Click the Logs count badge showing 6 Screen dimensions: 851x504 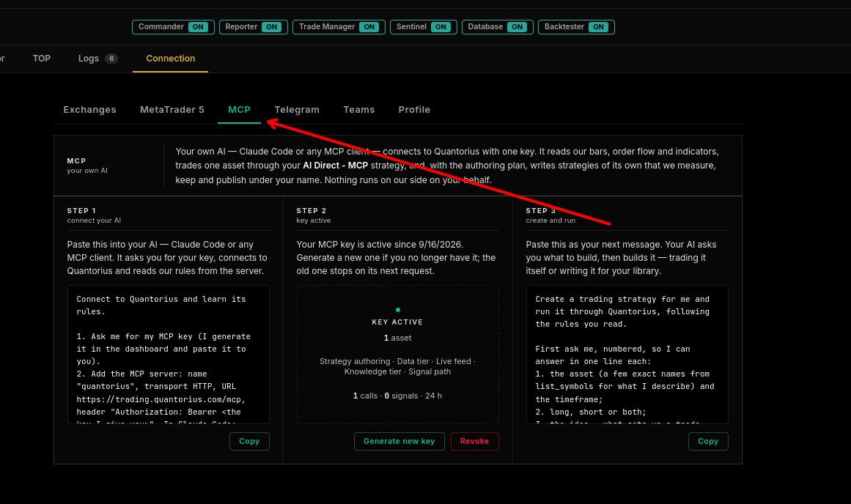111,59
